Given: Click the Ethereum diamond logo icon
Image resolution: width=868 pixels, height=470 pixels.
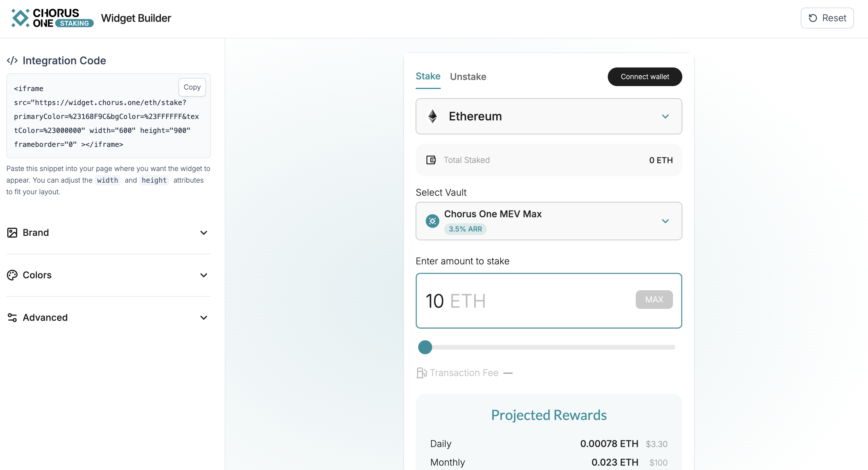Looking at the screenshot, I should [432, 117].
